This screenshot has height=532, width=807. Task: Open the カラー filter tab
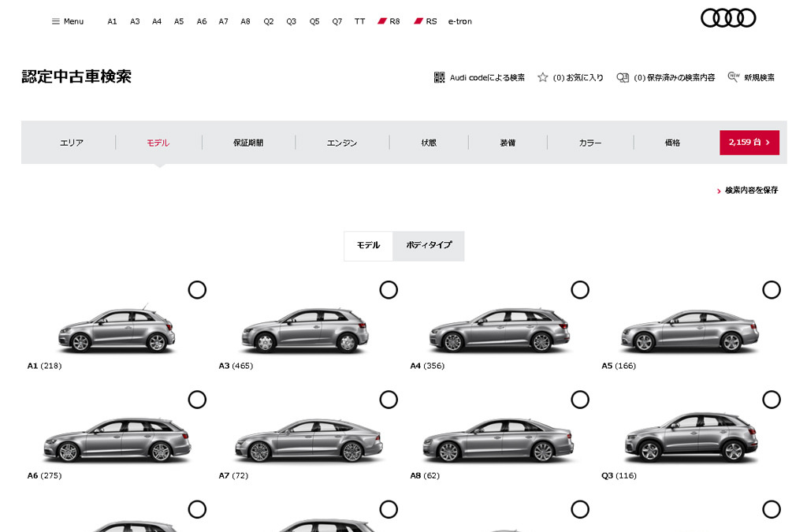point(589,143)
